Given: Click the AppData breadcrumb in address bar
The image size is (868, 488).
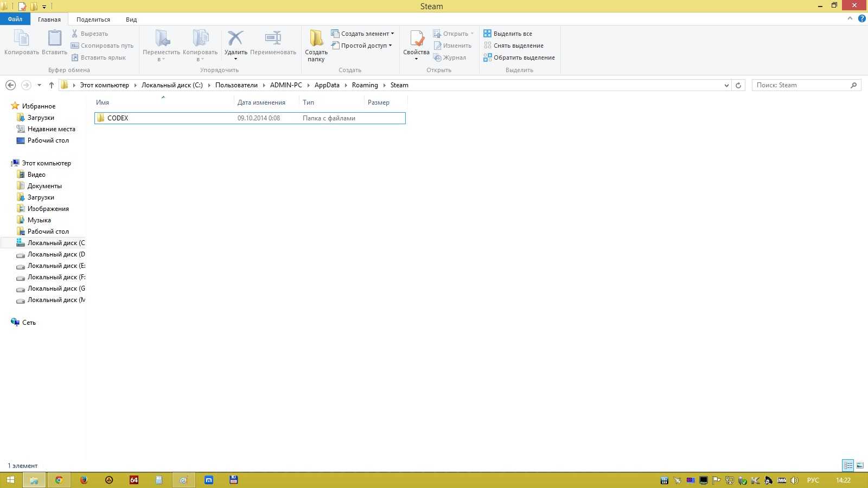Looking at the screenshot, I should click(x=327, y=85).
